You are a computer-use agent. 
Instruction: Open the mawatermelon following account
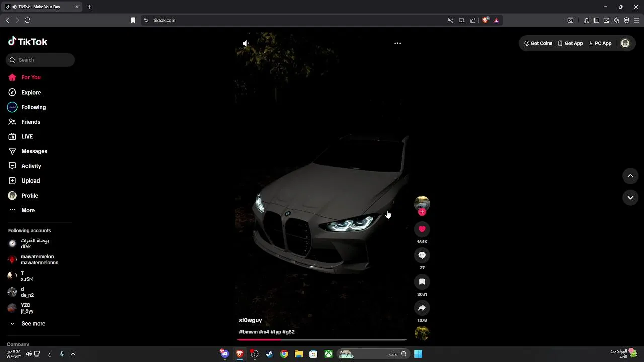coord(33,260)
